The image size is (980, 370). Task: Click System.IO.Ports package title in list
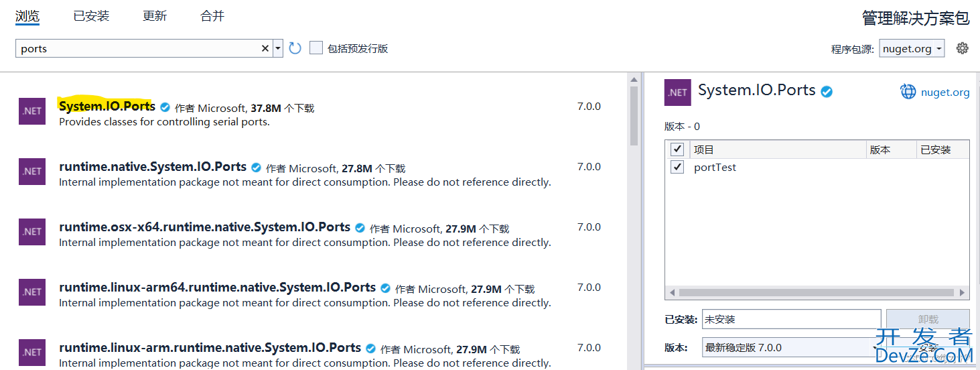(107, 107)
